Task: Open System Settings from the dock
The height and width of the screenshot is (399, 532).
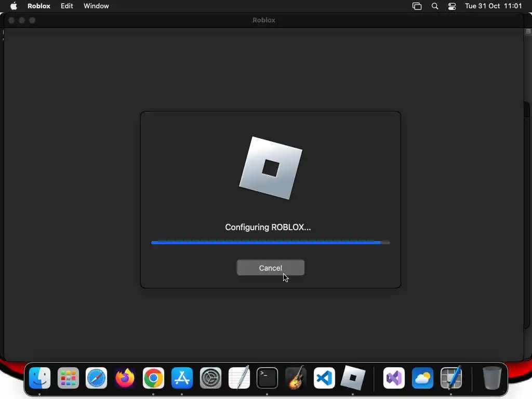Action: pos(210,378)
